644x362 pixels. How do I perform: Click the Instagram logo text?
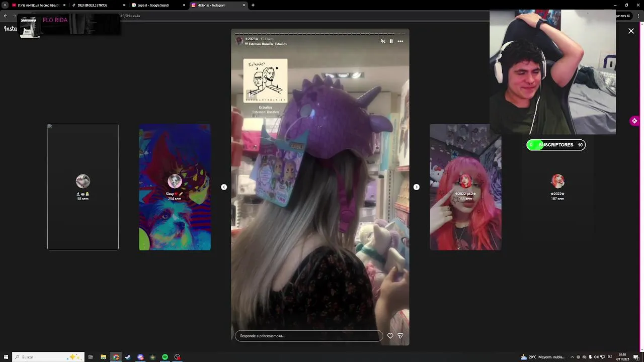[x=11, y=29]
